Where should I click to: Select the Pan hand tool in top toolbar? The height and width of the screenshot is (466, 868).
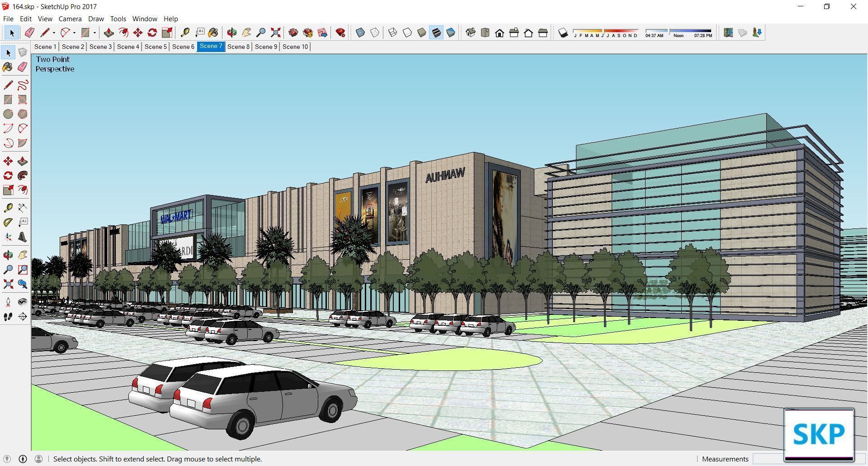click(x=246, y=33)
